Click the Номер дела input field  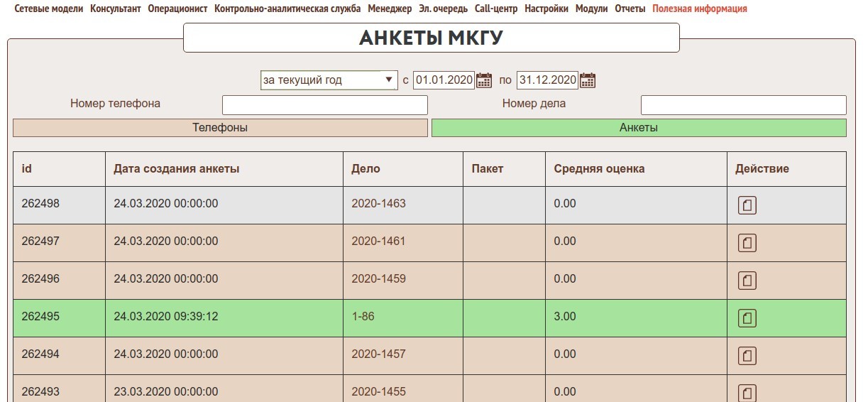(743, 105)
